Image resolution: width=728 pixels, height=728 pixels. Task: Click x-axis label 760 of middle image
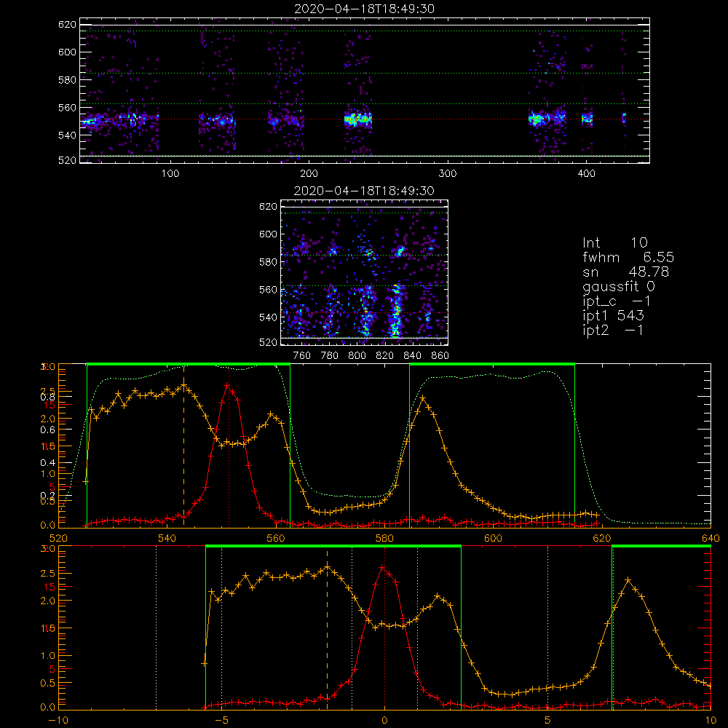[x=302, y=356]
